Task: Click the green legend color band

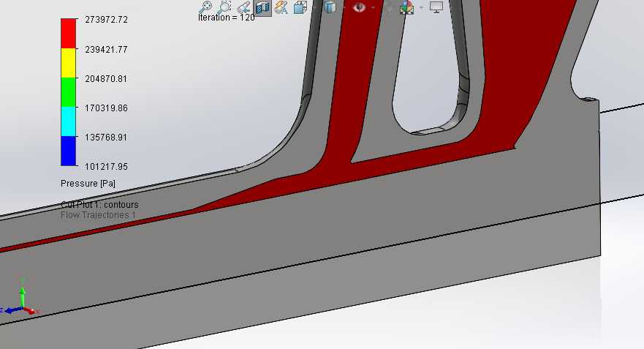Action: [x=69, y=92]
